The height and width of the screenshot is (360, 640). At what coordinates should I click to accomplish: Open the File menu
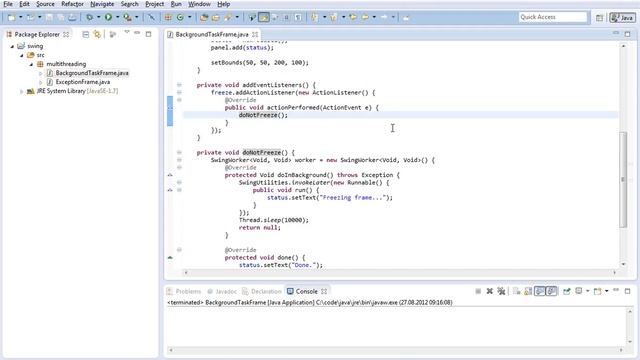pos(8,4)
